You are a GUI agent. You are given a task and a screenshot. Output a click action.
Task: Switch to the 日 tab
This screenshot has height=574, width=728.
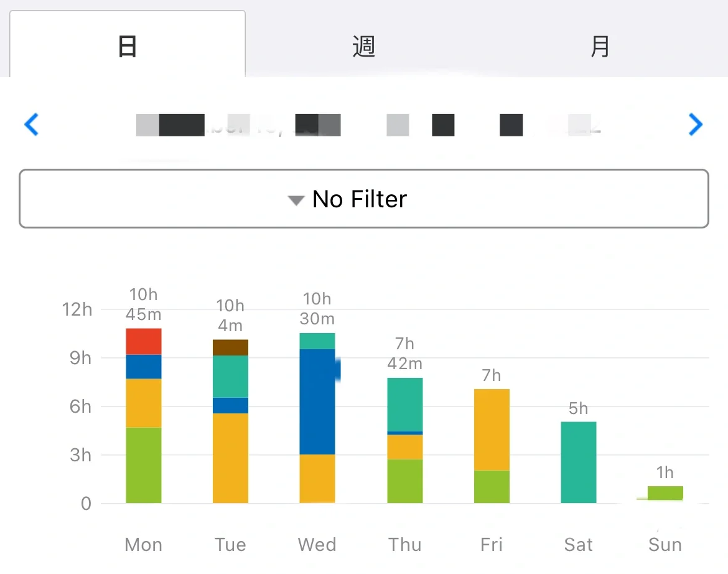pyautogui.click(x=128, y=47)
